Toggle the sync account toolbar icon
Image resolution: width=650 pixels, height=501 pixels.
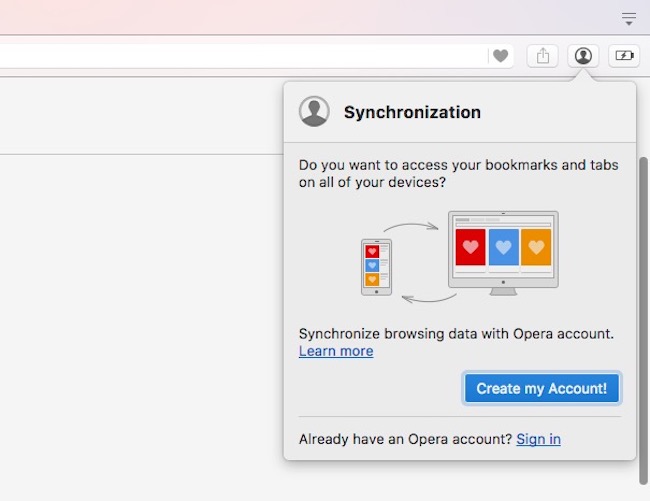pyautogui.click(x=583, y=56)
